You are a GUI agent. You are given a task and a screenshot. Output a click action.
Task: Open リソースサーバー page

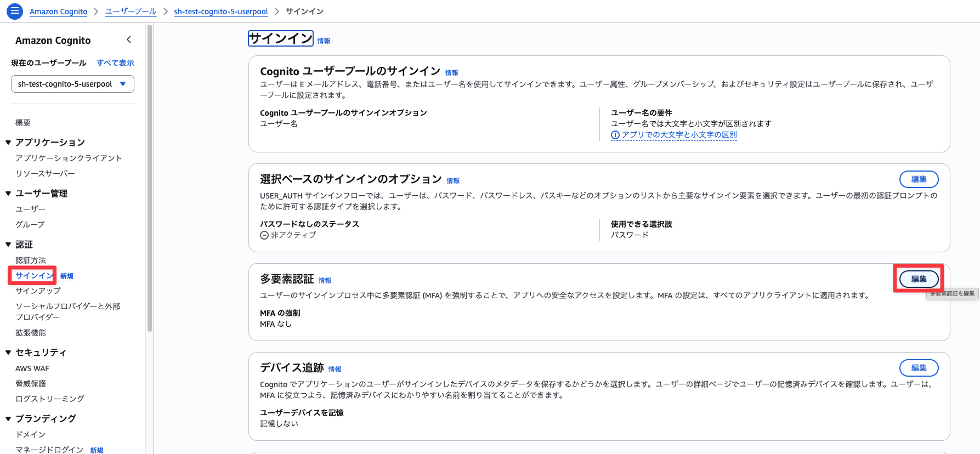(45, 174)
